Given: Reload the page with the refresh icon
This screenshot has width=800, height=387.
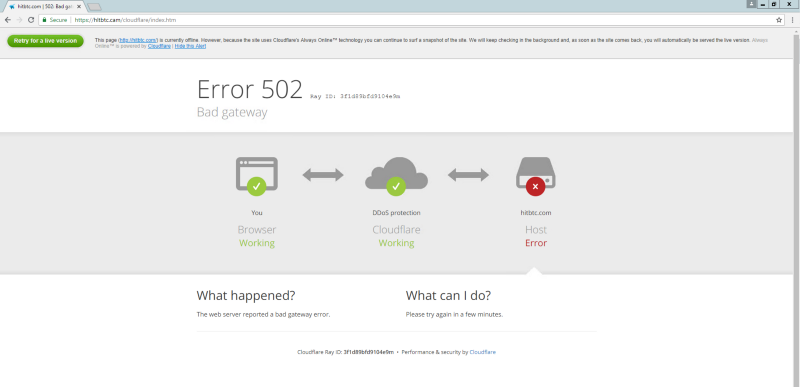Looking at the screenshot, I should [31, 20].
